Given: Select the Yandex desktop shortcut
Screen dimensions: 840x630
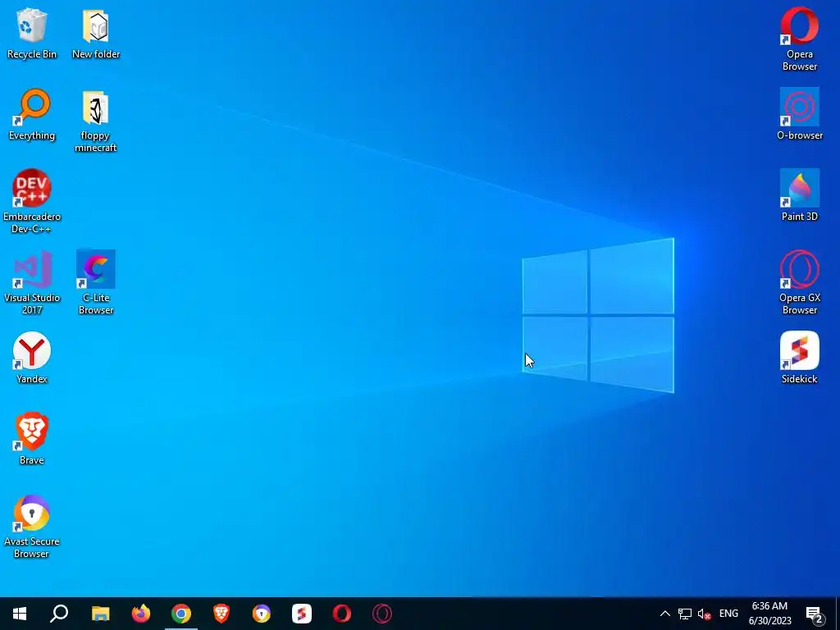Looking at the screenshot, I should click(x=32, y=358).
